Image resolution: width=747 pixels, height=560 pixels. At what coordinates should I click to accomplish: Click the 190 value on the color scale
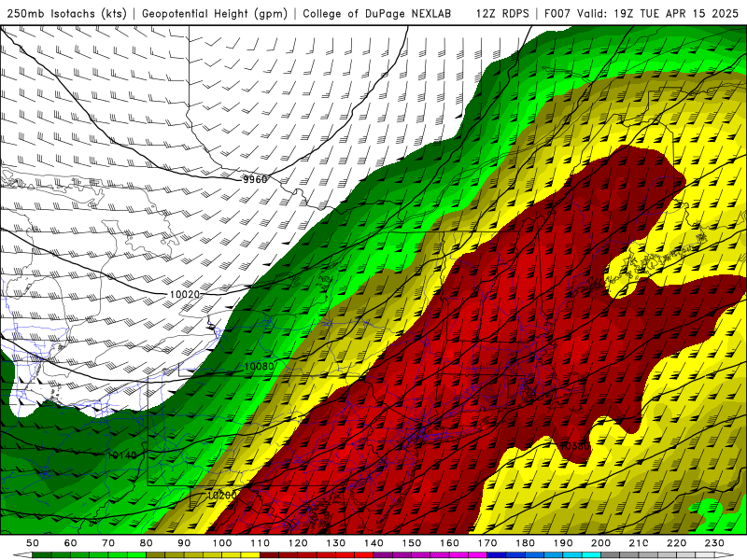pos(563,543)
